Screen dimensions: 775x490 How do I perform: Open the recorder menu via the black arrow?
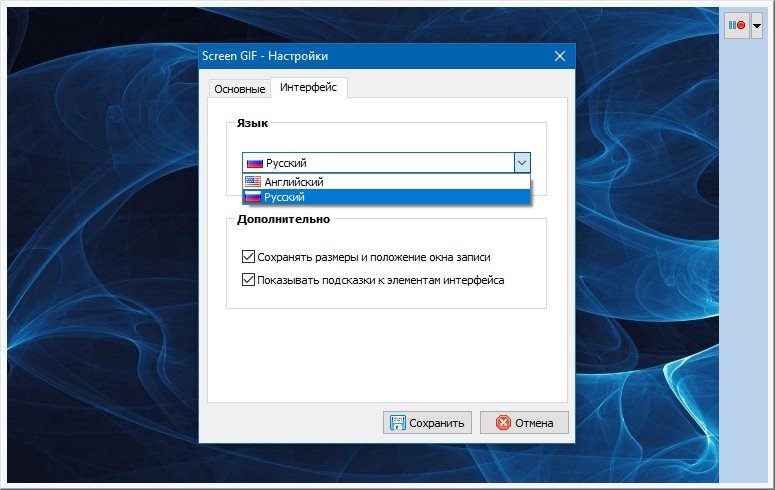click(757, 26)
